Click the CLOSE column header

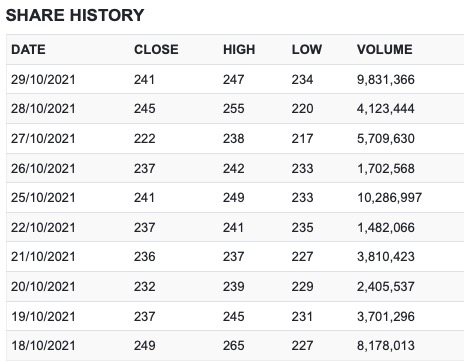tap(156, 50)
